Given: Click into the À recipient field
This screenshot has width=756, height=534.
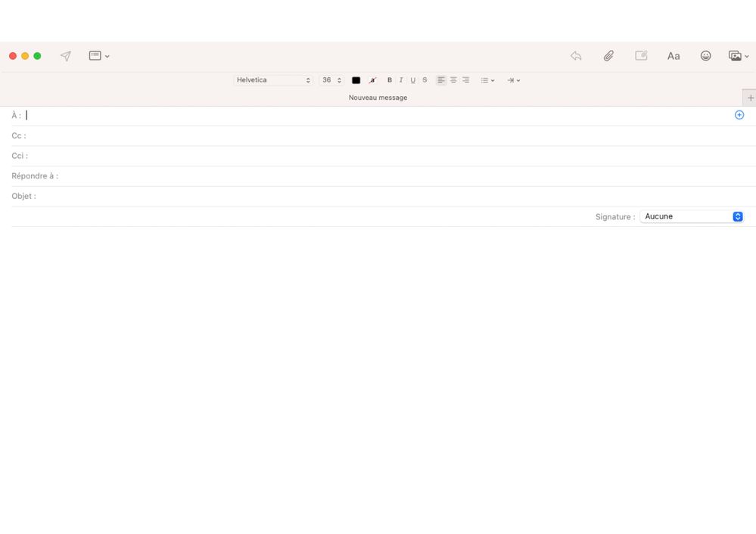Looking at the screenshot, I should click(x=378, y=115).
